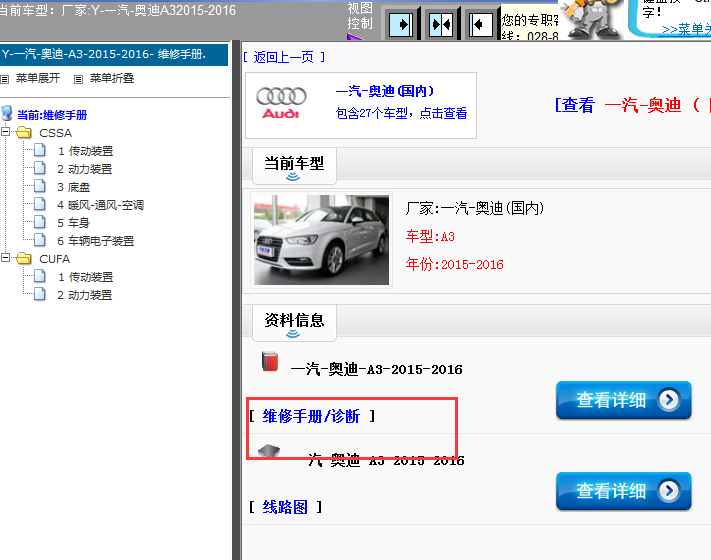Click chevron under 当前车型 tab
The image size is (711, 560).
(293, 177)
